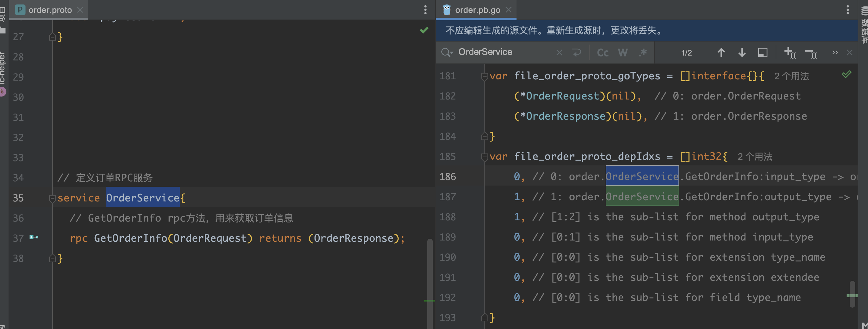868x329 pixels.
Task: Click *OrderResponse on line 183
Action: click(x=563, y=116)
